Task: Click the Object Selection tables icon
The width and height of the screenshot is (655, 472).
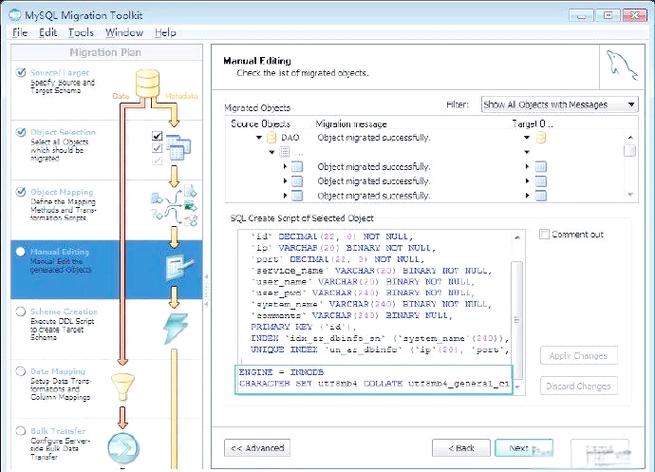Action: pyautogui.click(x=178, y=147)
